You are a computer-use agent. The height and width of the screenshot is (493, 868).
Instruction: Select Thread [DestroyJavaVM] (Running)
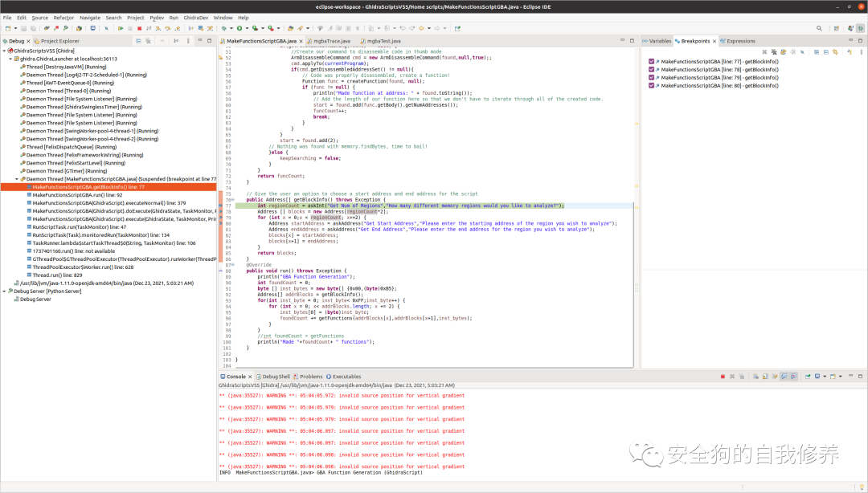tap(67, 67)
